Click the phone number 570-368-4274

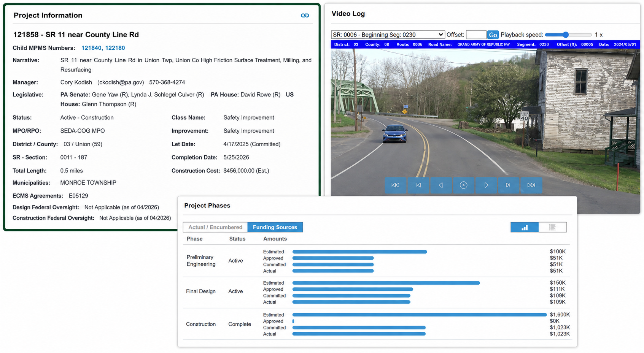pyautogui.click(x=167, y=82)
